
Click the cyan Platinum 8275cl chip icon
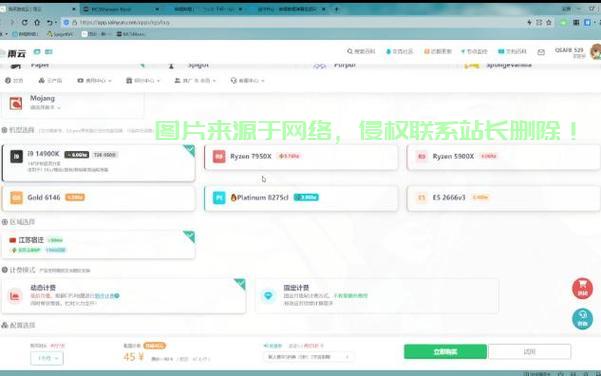[219, 197]
